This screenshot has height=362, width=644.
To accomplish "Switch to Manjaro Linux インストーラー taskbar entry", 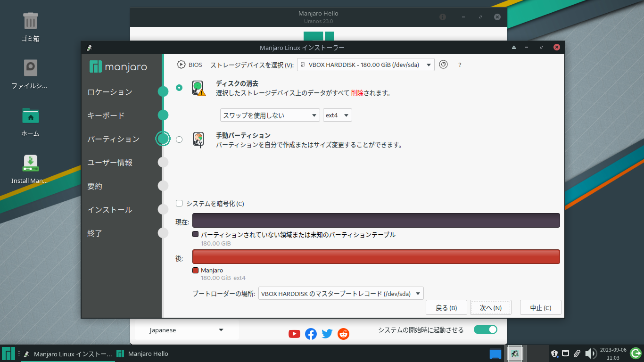I will pyautogui.click(x=67, y=354).
